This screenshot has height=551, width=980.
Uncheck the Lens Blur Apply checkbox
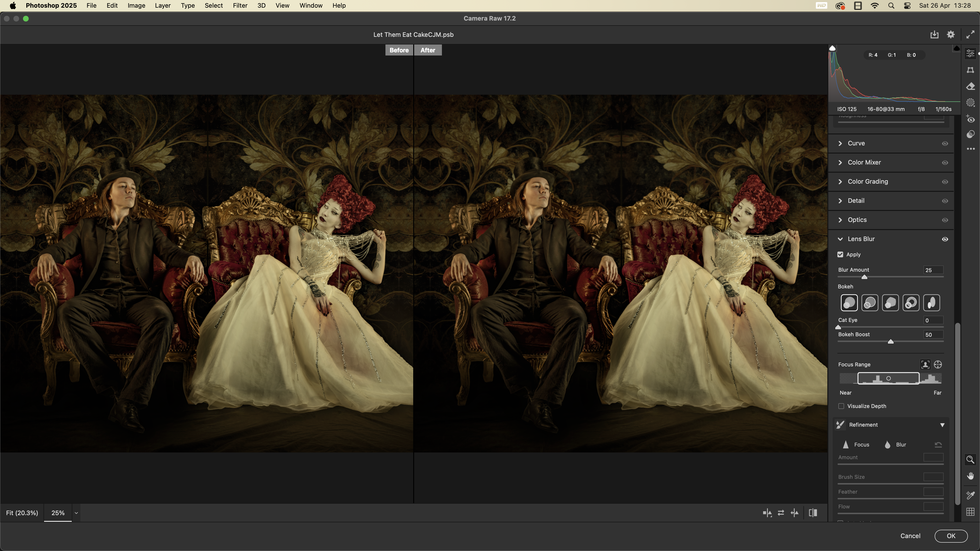click(x=840, y=254)
